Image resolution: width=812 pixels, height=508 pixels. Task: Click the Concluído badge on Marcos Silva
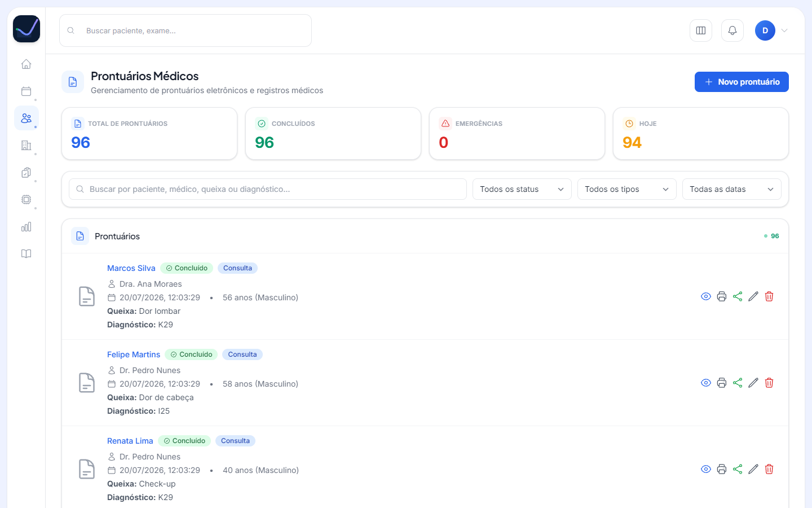[x=187, y=268]
